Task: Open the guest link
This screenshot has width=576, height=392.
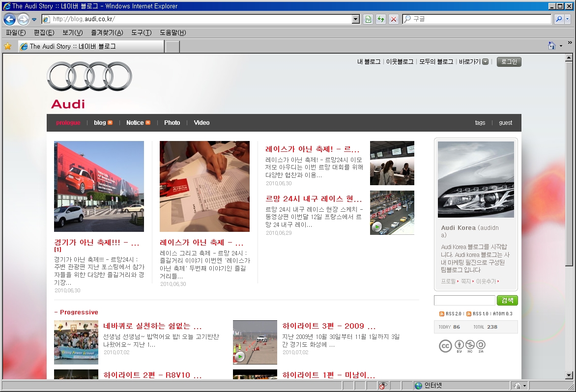Action: tap(505, 123)
